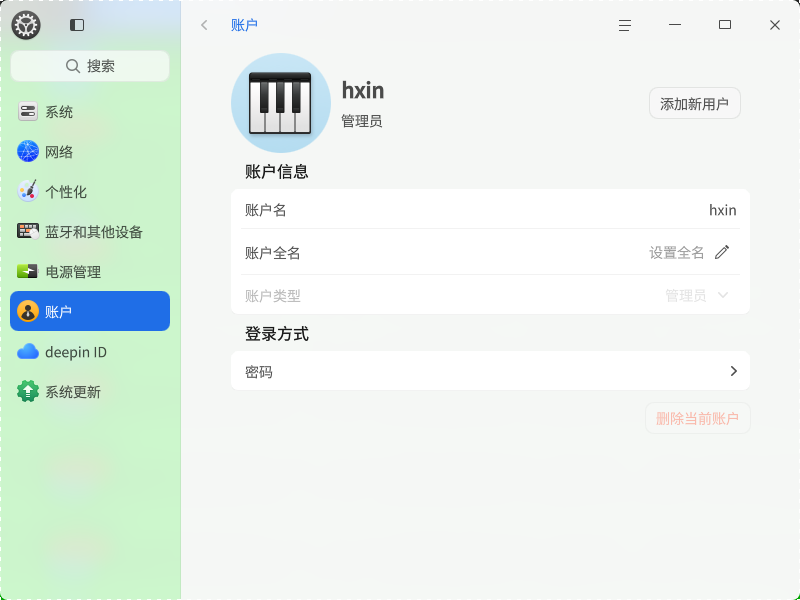Minimize the settings window
The image size is (800, 600).
click(674, 24)
